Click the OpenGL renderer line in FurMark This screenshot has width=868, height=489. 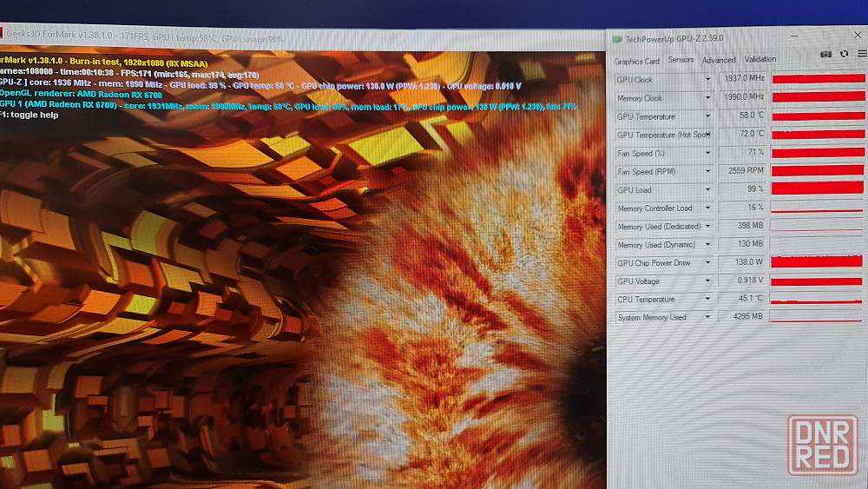click(x=81, y=95)
